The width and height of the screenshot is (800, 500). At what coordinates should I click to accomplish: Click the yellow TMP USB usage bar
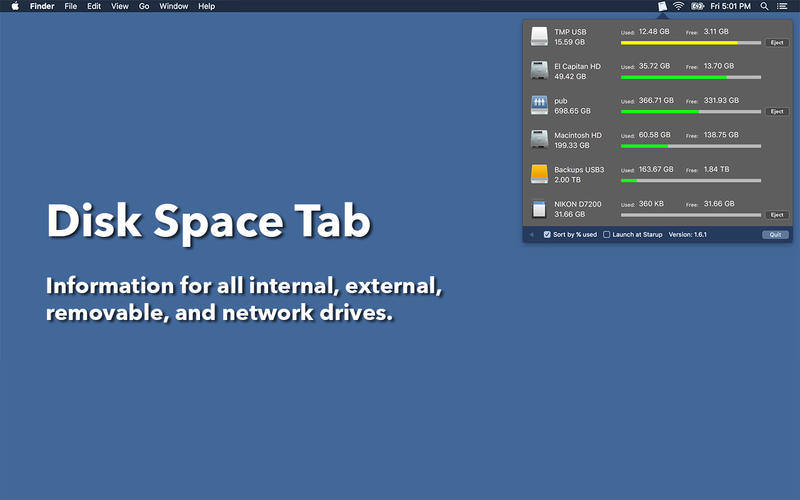pyautogui.click(x=679, y=43)
